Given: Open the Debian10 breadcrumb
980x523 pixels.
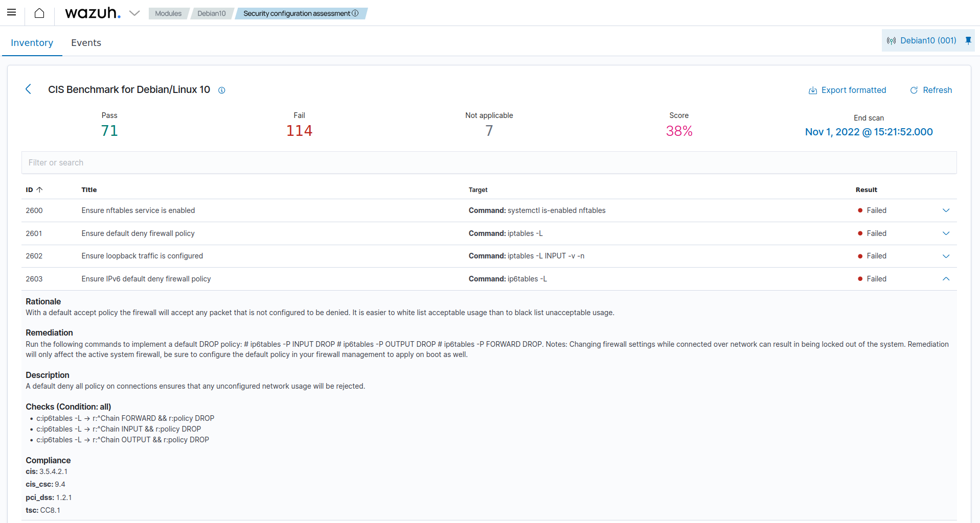Looking at the screenshot, I should 212,13.
